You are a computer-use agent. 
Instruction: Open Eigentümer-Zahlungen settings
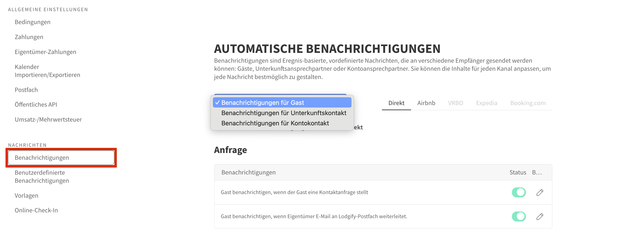(x=45, y=52)
